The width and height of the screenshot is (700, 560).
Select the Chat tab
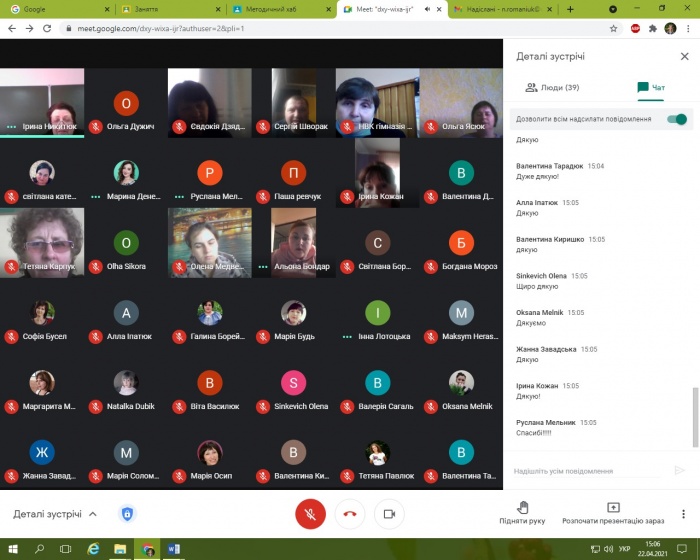pyautogui.click(x=650, y=88)
